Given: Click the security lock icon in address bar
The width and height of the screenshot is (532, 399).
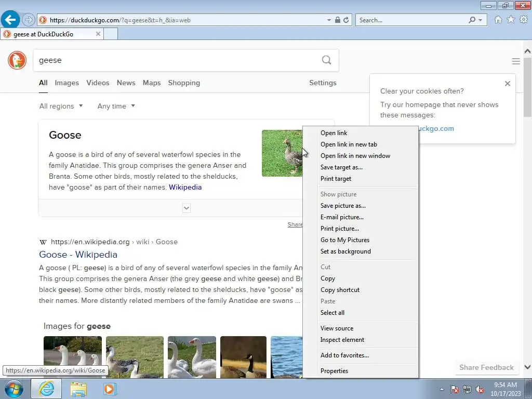Looking at the screenshot, I should coord(338,20).
